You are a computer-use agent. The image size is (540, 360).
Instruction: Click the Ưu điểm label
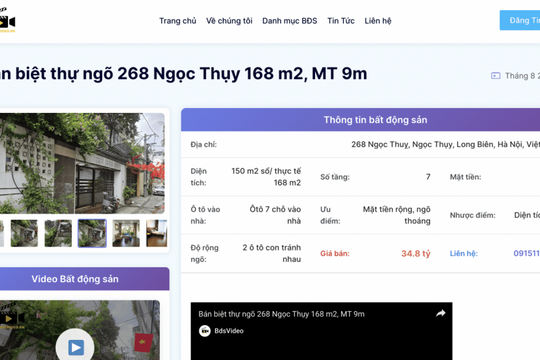330,215
